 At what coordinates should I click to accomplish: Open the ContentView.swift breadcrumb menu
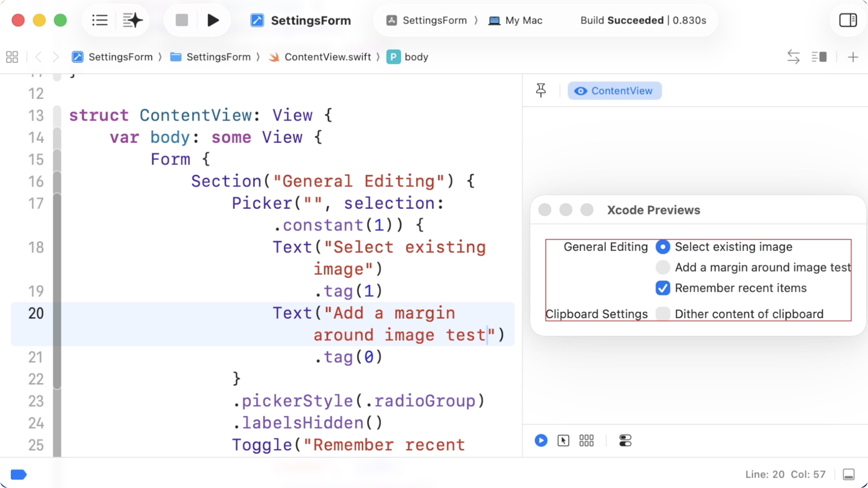[x=327, y=57]
